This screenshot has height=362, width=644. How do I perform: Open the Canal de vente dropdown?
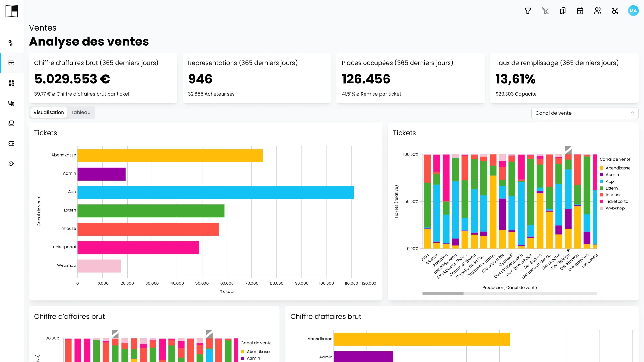pyautogui.click(x=584, y=113)
